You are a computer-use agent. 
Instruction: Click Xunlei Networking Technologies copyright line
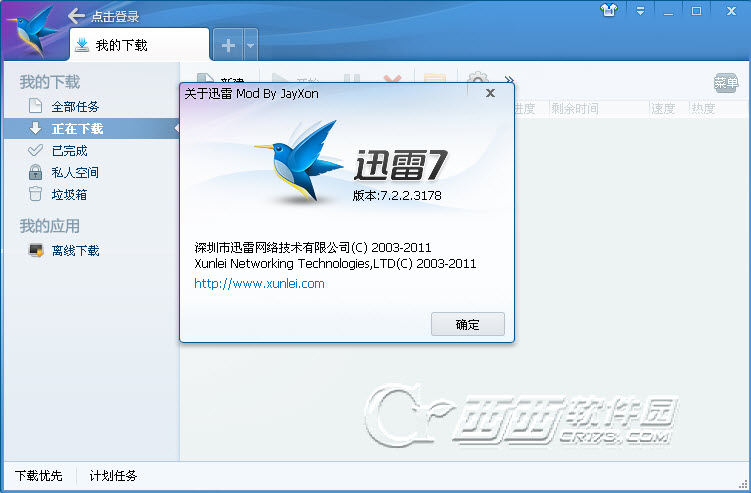coord(335,264)
